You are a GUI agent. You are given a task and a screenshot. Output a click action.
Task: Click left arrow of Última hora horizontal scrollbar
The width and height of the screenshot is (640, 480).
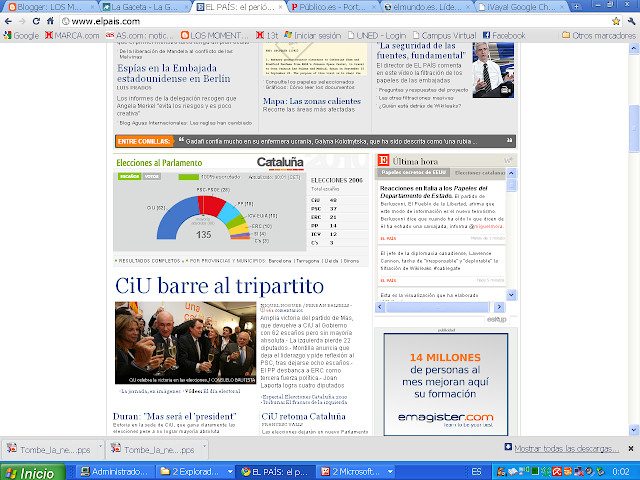(x=380, y=307)
